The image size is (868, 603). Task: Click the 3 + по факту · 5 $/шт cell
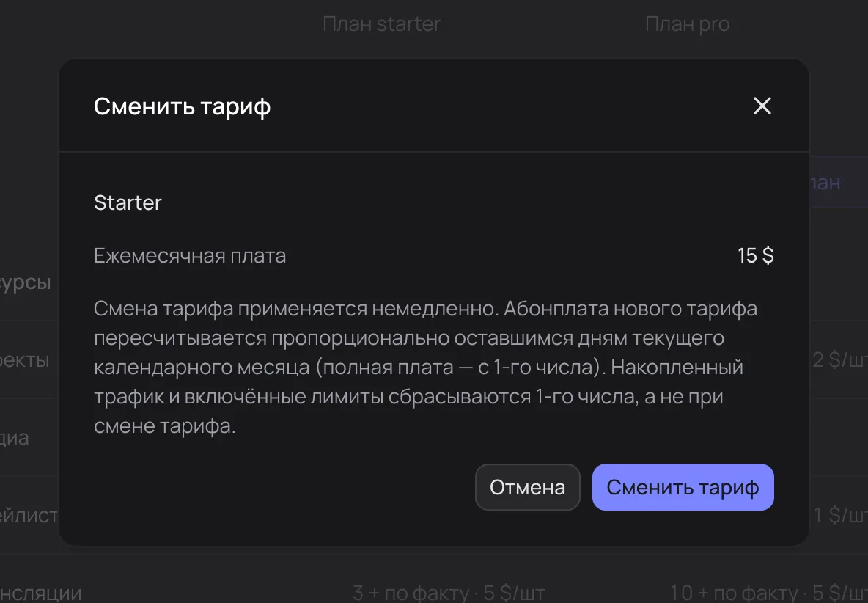tap(449, 593)
